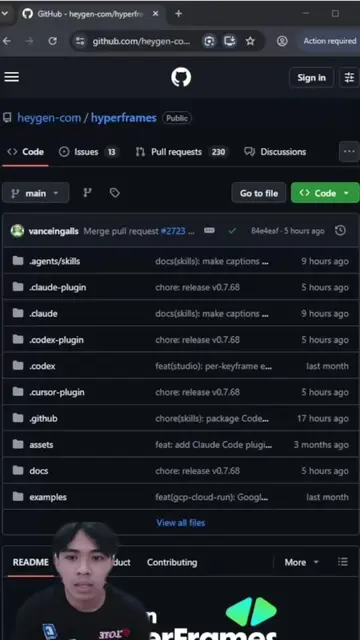Open commit message 'feat(studio): per-keyframe e...'

coord(213,366)
